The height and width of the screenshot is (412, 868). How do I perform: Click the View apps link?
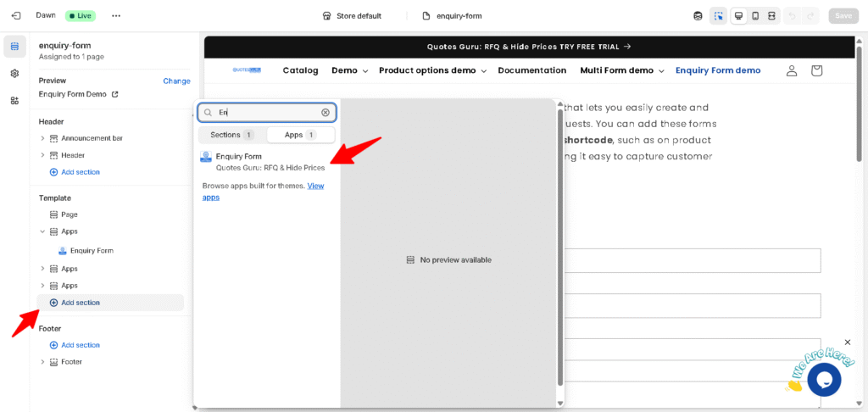coord(314,186)
